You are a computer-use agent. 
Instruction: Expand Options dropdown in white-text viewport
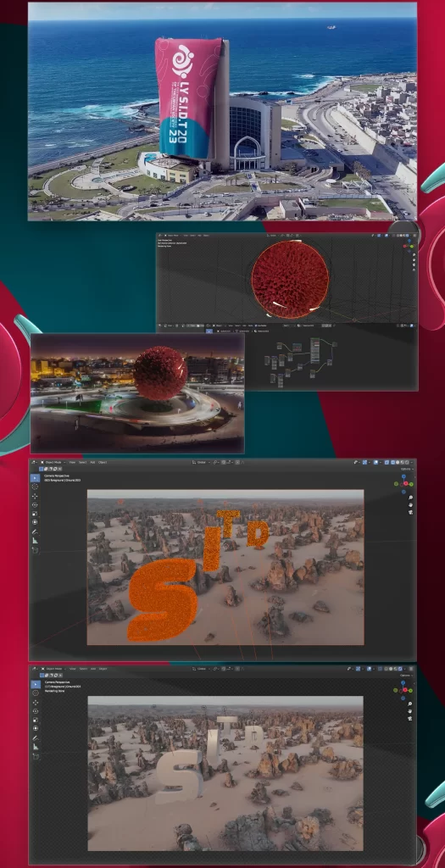[x=406, y=676]
